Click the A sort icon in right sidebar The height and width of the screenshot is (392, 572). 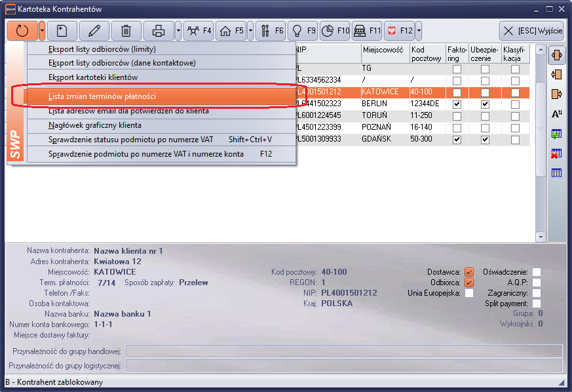557,113
